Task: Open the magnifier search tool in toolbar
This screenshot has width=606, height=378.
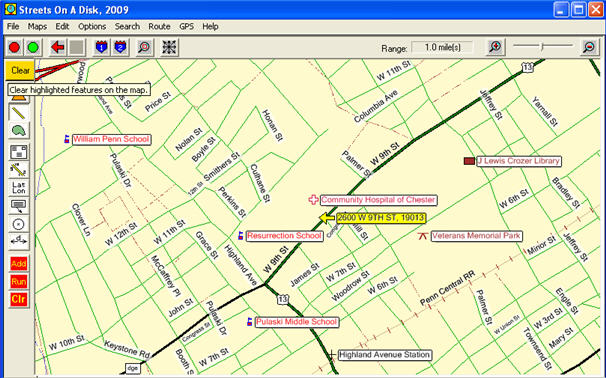Action: tap(145, 47)
